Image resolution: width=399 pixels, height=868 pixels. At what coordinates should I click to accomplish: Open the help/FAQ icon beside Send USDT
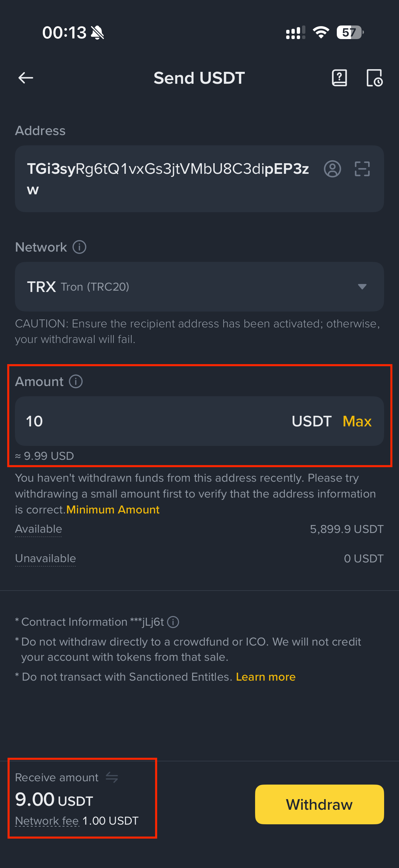click(x=339, y=78)
